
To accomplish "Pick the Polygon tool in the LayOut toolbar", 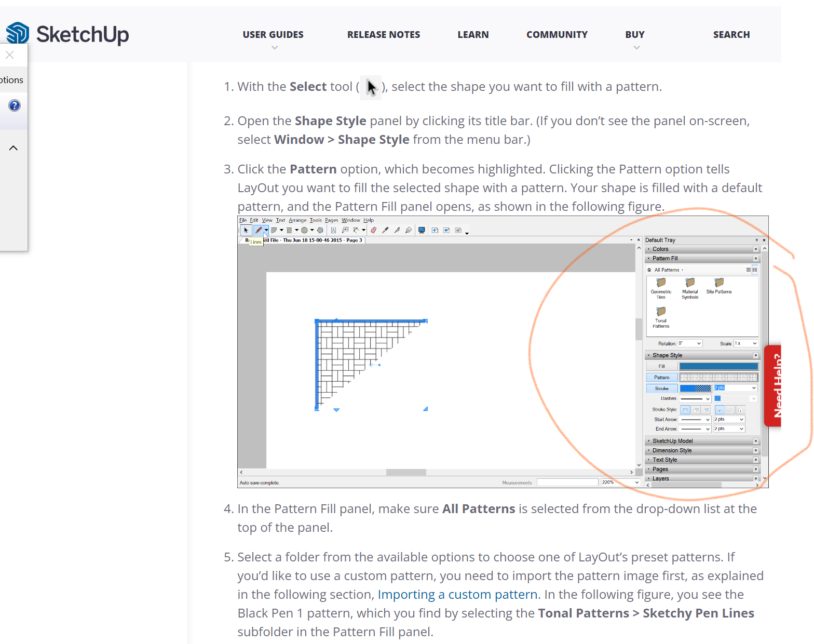I will tap(320, 230).
